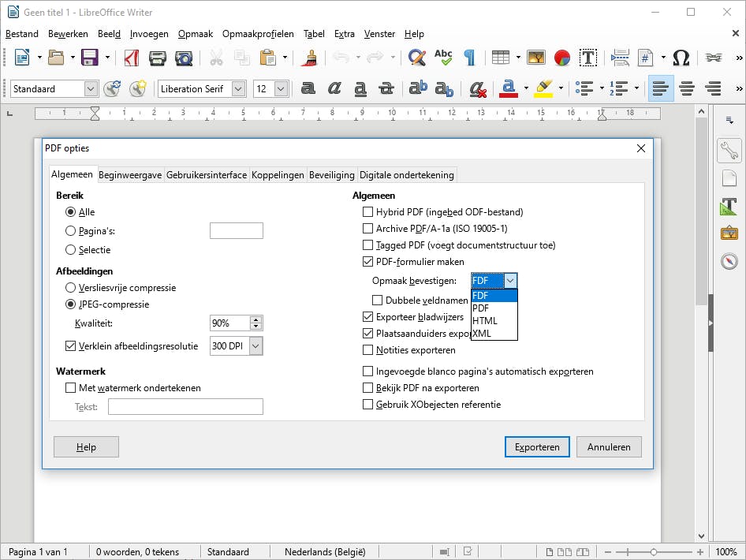Click the Save floppy disk icon
This screenshot has height=560, width=746.
click(89, 58)
